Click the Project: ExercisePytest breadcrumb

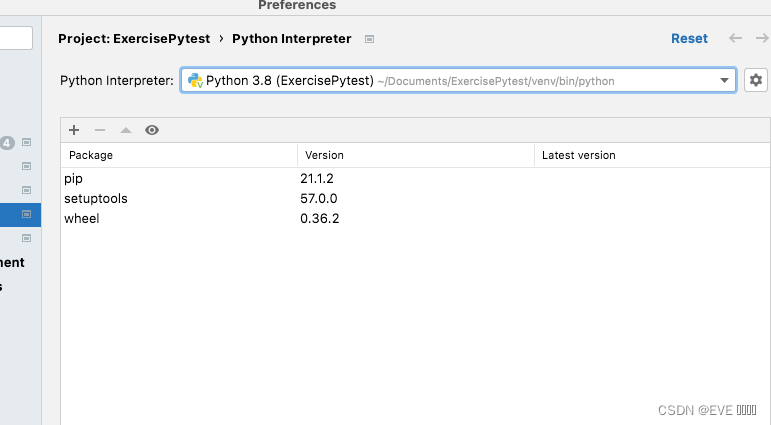(x=134, y=38)
